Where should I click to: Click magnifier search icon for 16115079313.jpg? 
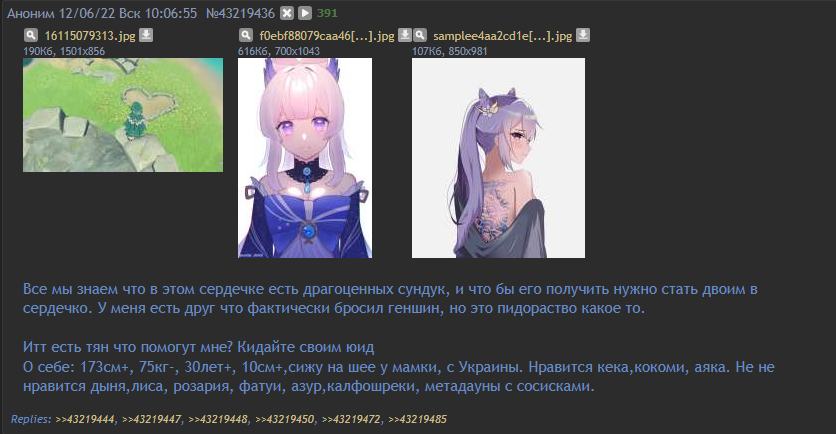(x=31, y=35)
